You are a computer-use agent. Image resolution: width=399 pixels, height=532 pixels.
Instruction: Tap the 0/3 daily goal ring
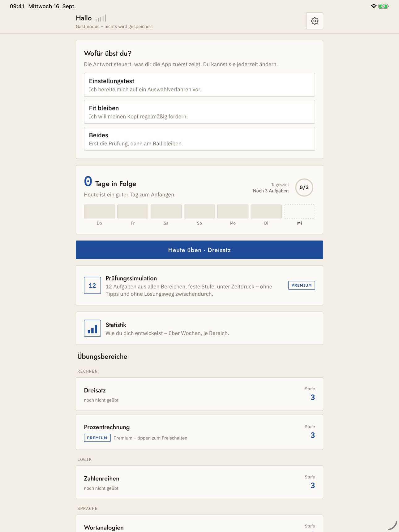304,187
